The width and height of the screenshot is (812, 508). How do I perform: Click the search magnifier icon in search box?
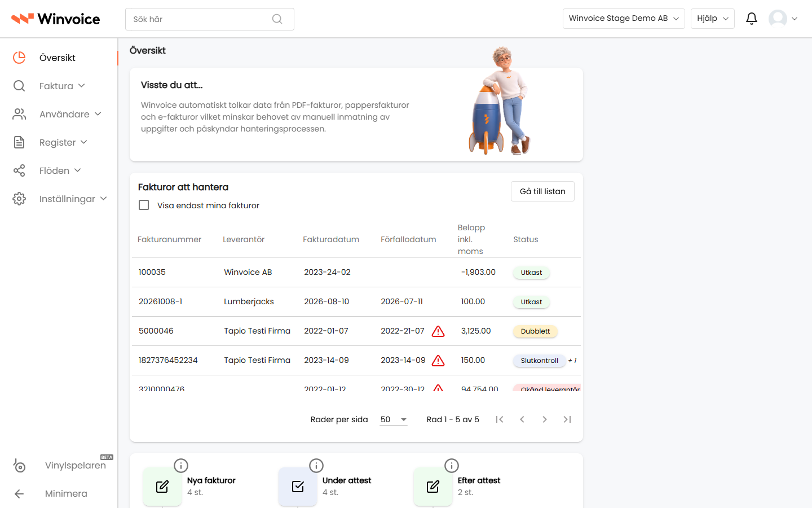tap(277, 19)
